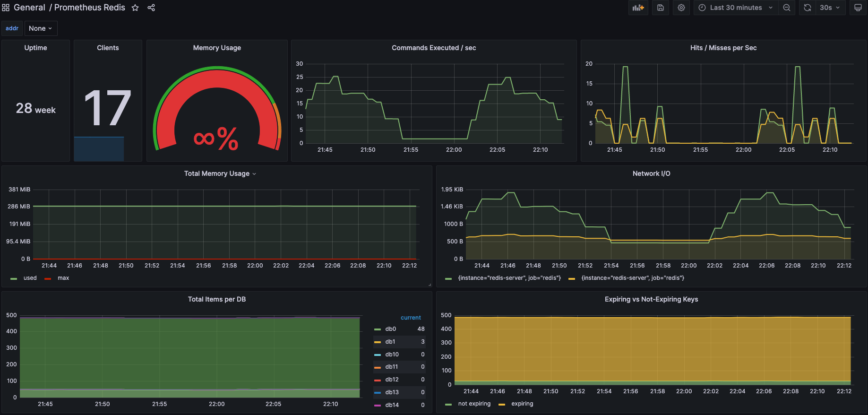Viewport: 868px width, 415px height.
Task: Click the 1.95 KiB axis label
Action: 452,190
